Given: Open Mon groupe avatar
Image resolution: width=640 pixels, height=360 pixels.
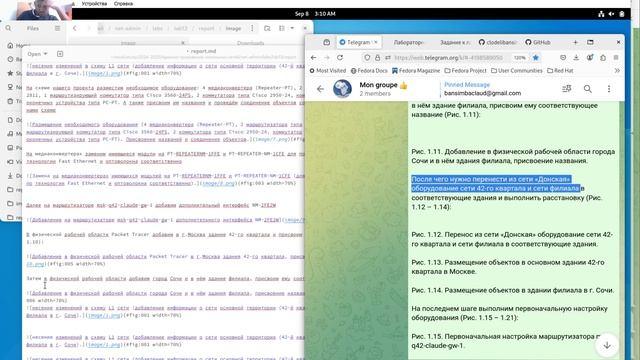Looking at the screenshot, I should (342, 89).
